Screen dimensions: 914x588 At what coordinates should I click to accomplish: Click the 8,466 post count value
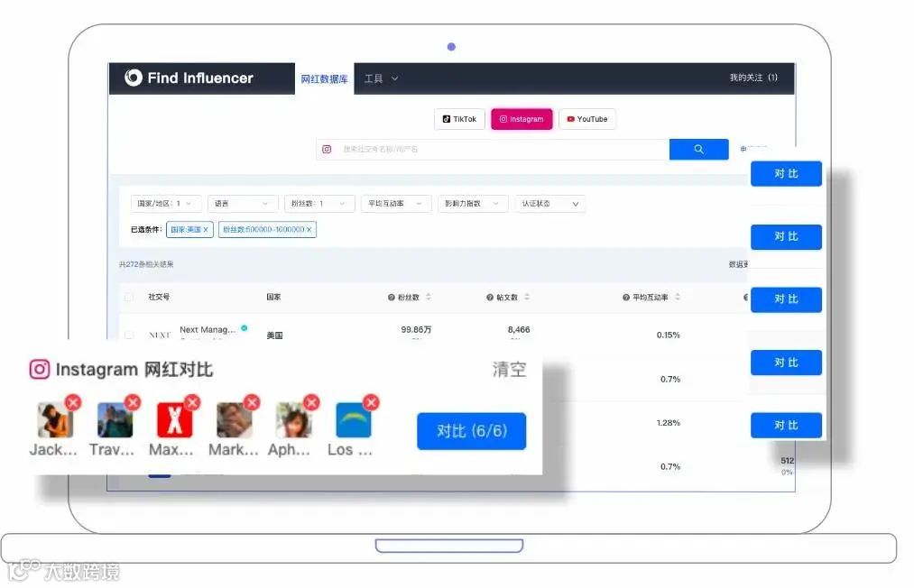pyautogui.click(x=519, y=329)
